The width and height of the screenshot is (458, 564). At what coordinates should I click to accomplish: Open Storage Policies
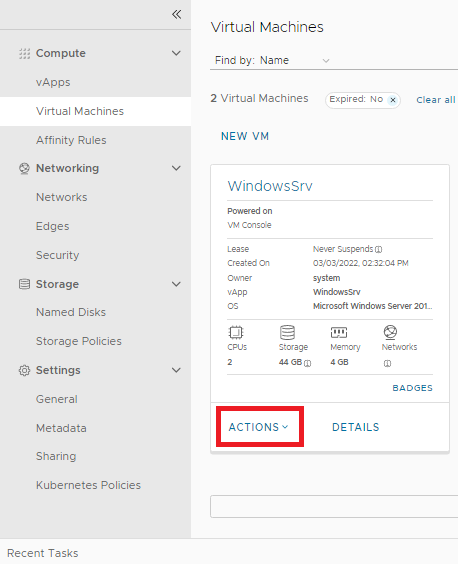[79, 341]
